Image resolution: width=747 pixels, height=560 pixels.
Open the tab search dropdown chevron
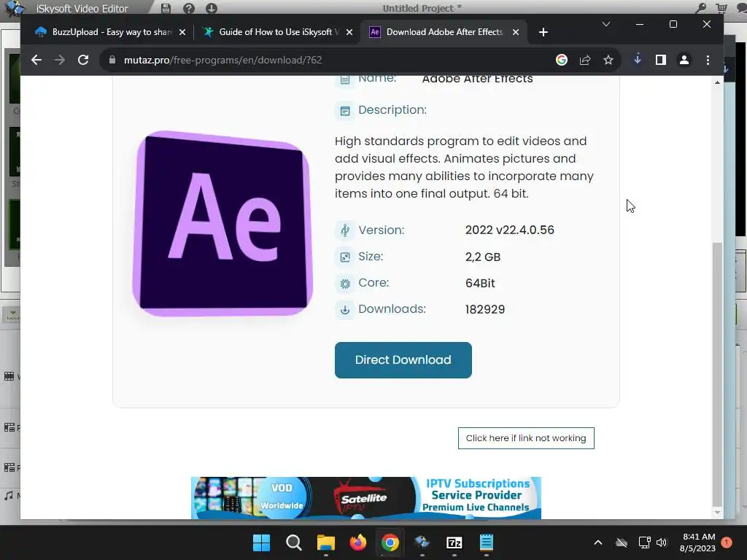coord(606,24)
